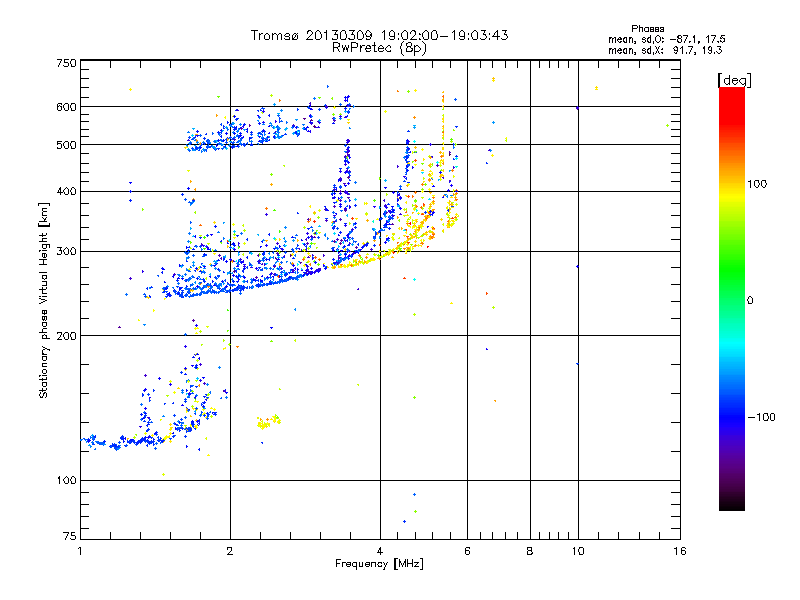
Task: Click the colorbar label '100'
Action: (x=757, y=184)
